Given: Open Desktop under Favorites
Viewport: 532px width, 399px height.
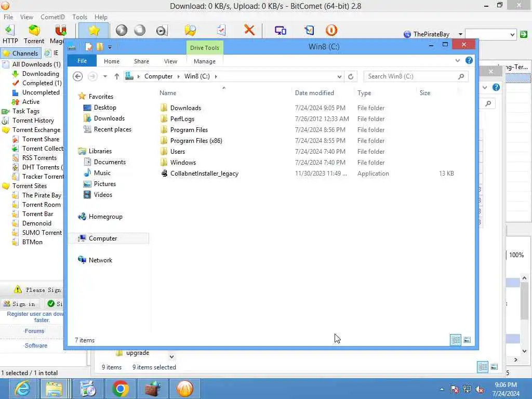Looking at the screenshot, I should click(x=105, y=108).
